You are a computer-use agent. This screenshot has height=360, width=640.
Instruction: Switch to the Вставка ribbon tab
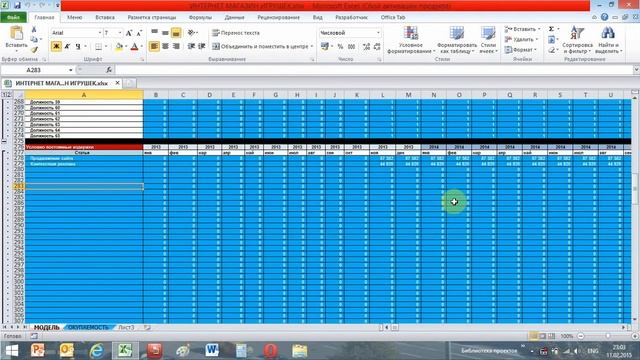(105, 17)
